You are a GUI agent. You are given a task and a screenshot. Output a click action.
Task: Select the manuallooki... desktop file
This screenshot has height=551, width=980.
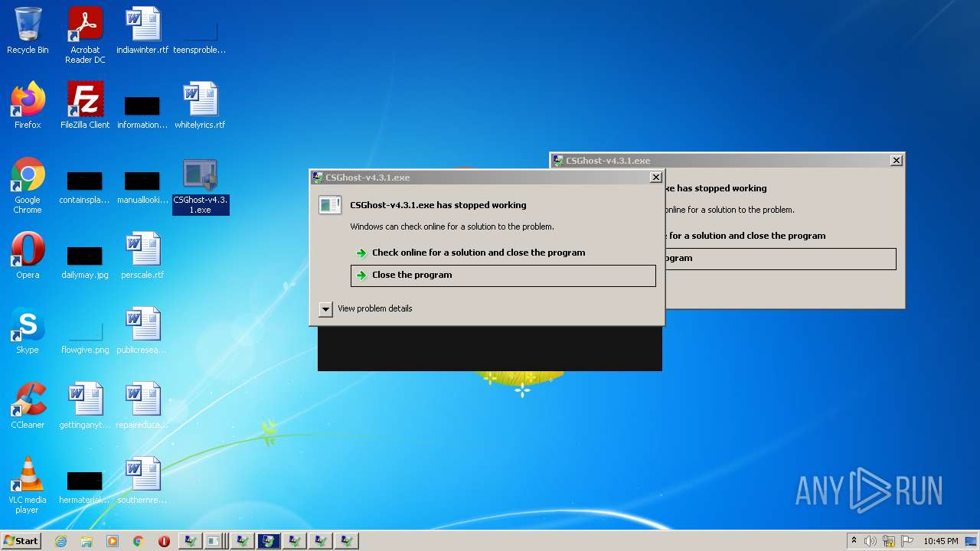click(142, 187)
